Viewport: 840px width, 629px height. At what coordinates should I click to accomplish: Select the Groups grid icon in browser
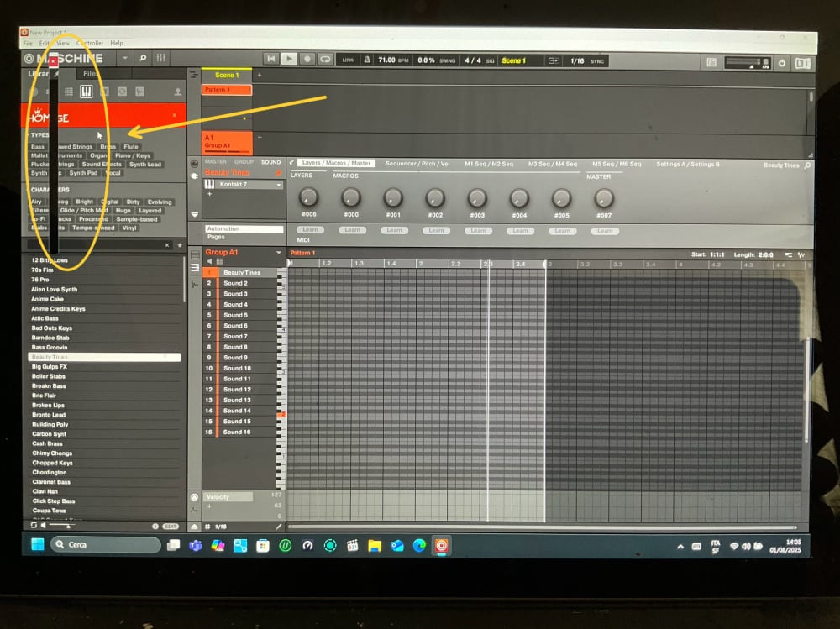point(69,92)
